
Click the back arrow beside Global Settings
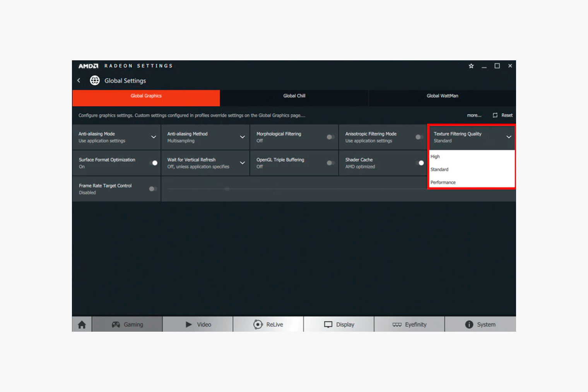click(79, 80)
